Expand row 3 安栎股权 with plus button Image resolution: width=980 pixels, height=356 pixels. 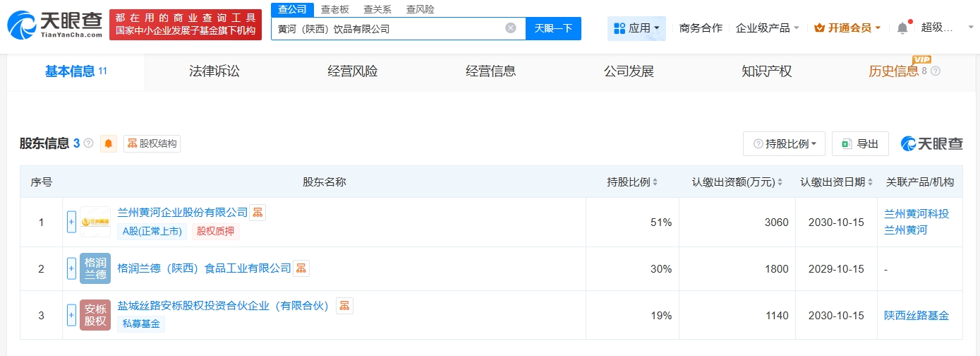(x=71, y=315)
